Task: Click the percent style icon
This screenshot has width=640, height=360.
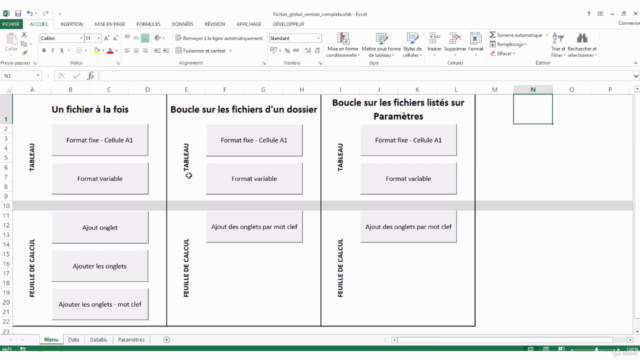Action: (x=287, y=51)
